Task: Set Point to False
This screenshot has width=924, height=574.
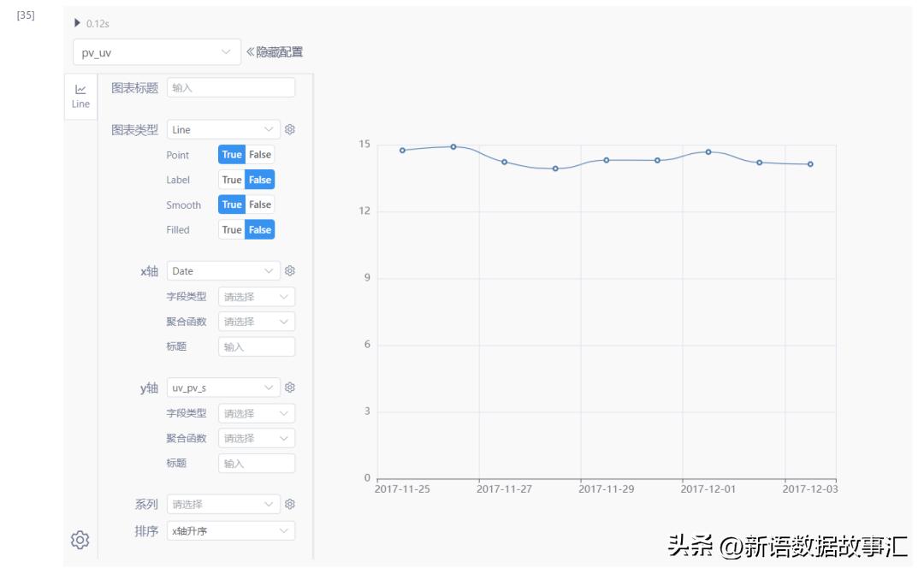Action: coord(258,154)
